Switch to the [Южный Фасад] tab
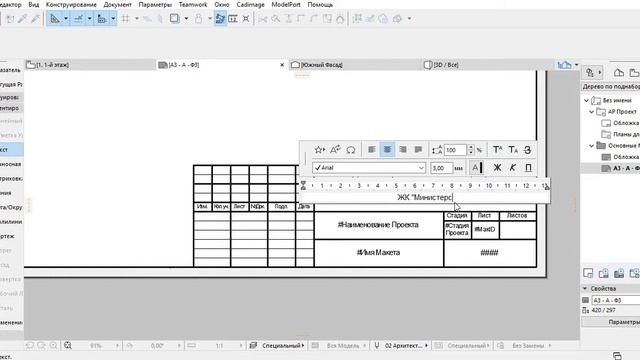Viewport: 640px width, 360px height. [x=354, y=65]
